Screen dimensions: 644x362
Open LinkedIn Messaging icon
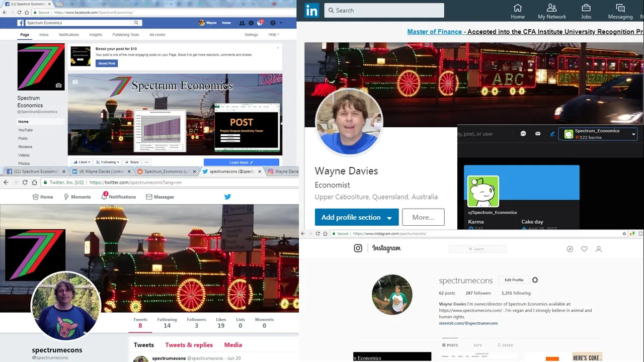620,8
